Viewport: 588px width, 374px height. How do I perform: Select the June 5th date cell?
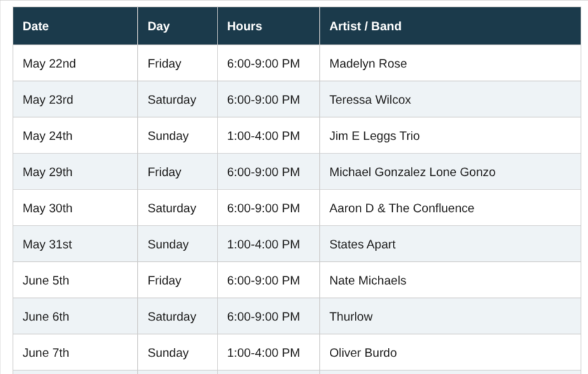tap(75, 280)
